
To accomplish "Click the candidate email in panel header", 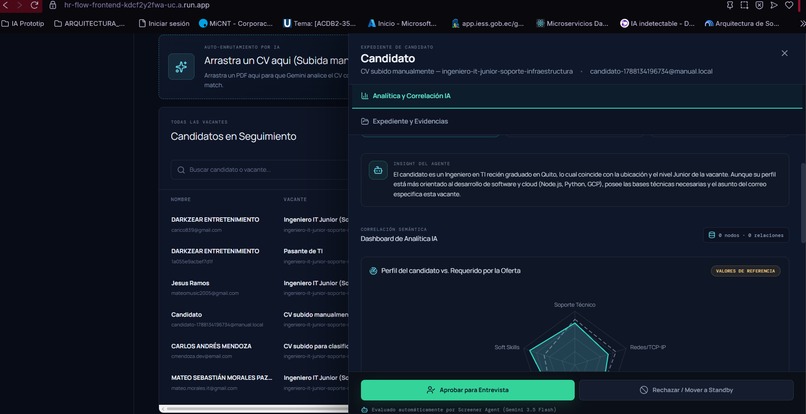I will (x=651, y=71).
